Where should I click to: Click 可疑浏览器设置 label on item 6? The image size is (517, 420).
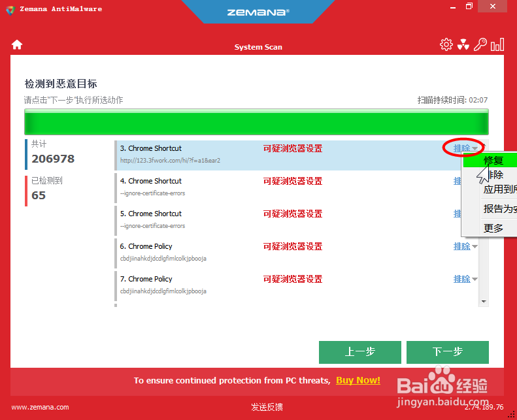(x=293, y=246)
